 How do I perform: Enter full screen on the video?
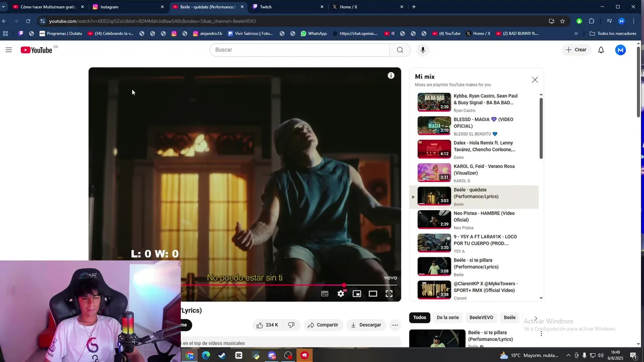[x=389, y=294]
